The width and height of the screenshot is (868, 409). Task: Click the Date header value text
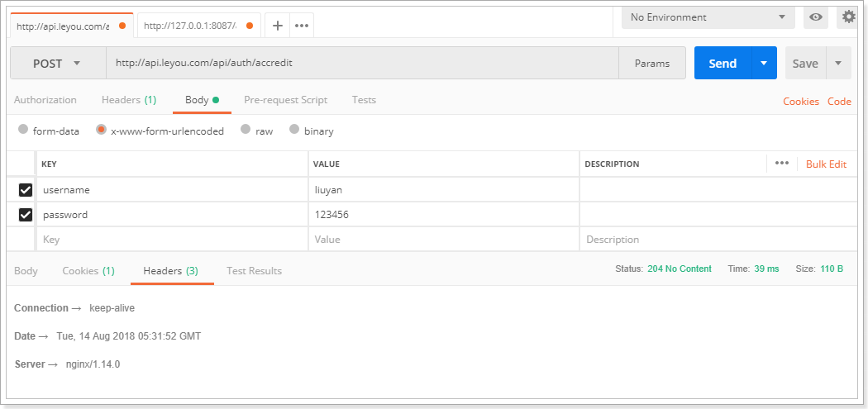pyautogui.click(x=128, y=336)
